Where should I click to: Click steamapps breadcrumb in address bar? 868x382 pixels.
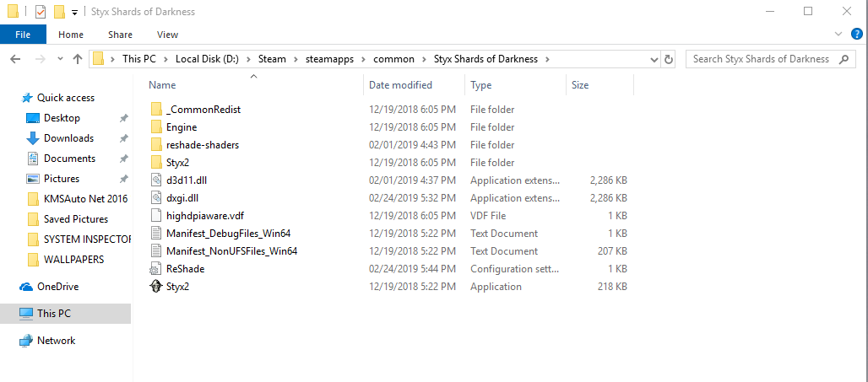coord(330,58)
